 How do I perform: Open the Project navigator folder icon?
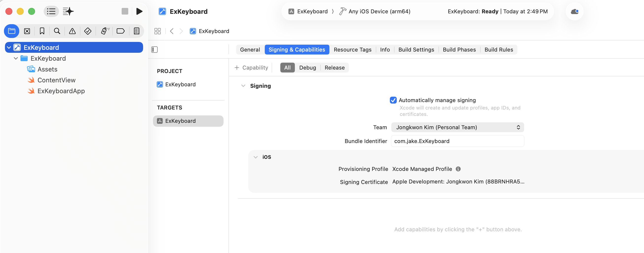coord(12,31)
